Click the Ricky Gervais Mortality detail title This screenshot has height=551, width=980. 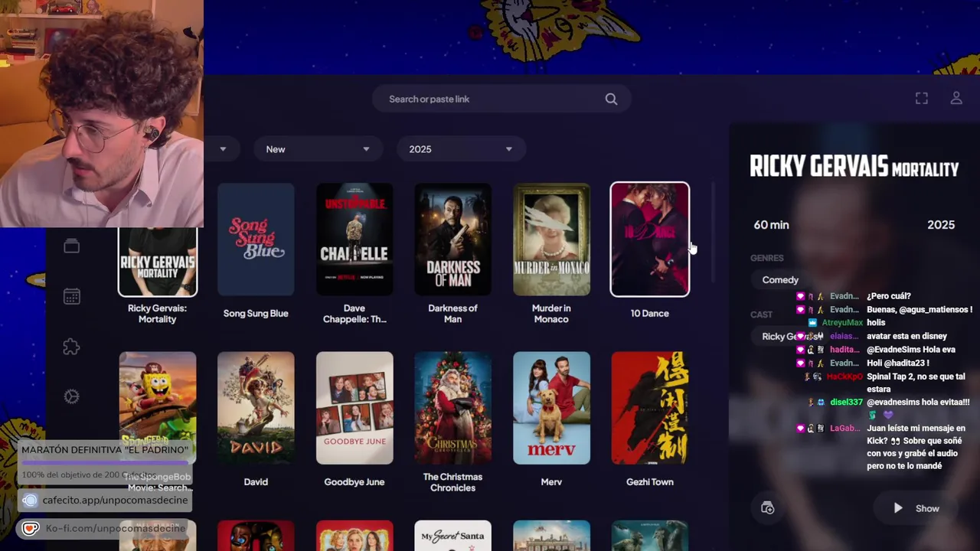[854, 166]
